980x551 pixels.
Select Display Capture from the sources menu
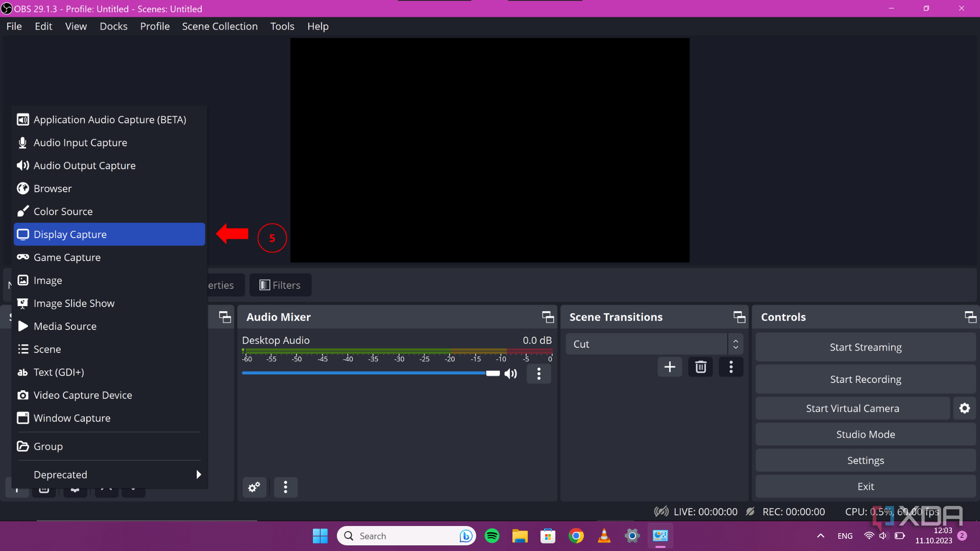point(69,234)
